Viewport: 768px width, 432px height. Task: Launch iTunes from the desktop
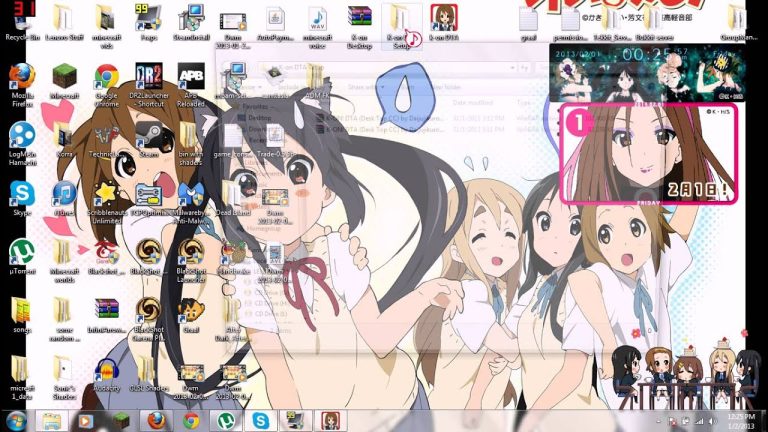pyautogui.click(x=64, y=198)
